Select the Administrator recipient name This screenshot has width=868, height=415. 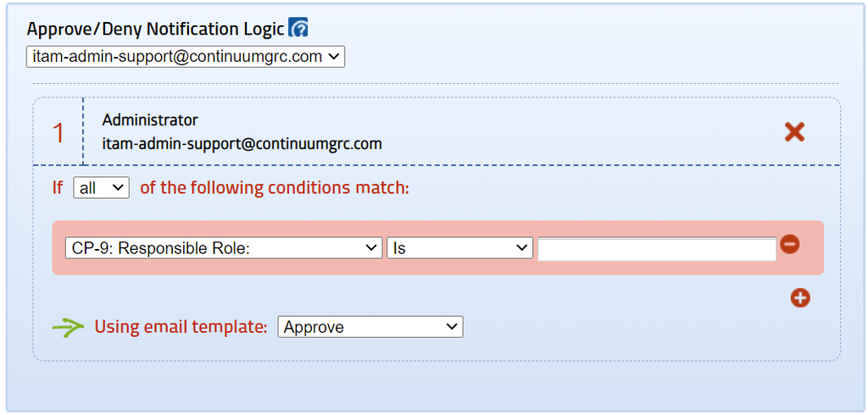pos(150,119)
